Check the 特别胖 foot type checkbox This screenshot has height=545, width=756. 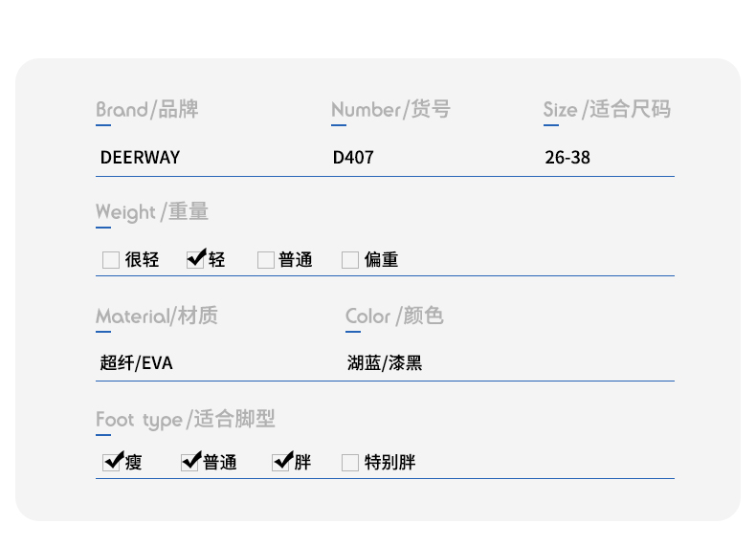(350, 463)
